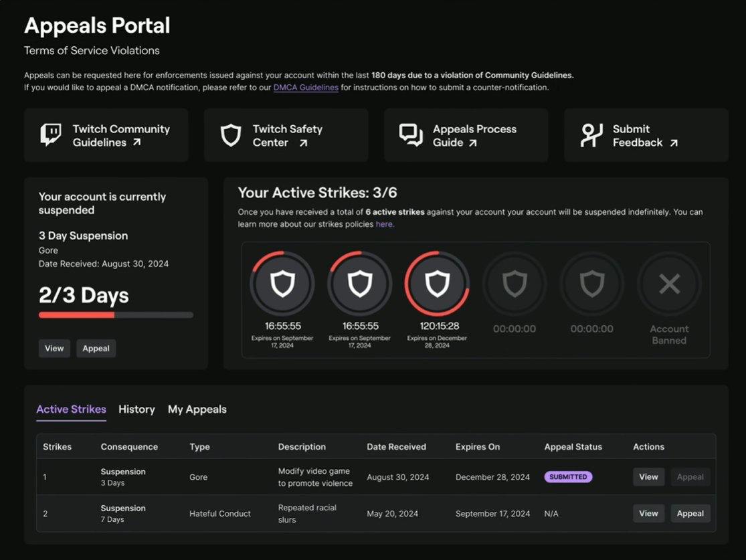Click the fourth inactive strike shield icon
Viewport: 746px width, 560px height.
[x=514, y=284]
